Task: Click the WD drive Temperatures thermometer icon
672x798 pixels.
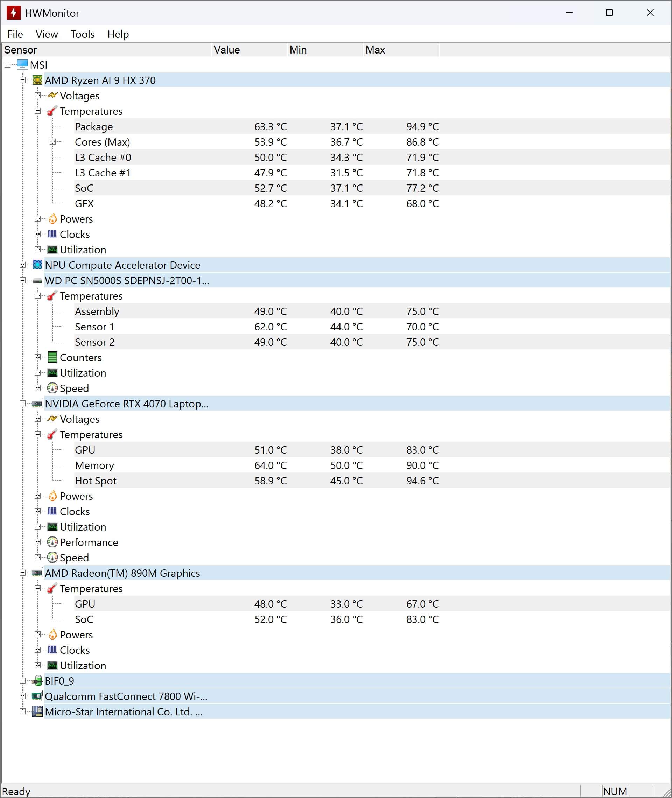Action: 52,296
